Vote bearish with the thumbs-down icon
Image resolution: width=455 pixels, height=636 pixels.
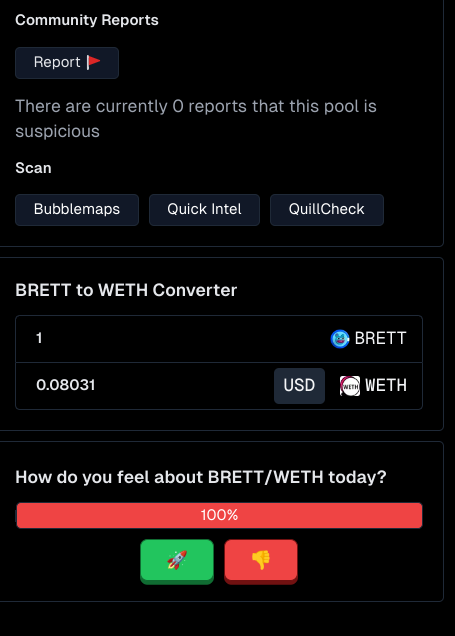click(x=261, y=560)
